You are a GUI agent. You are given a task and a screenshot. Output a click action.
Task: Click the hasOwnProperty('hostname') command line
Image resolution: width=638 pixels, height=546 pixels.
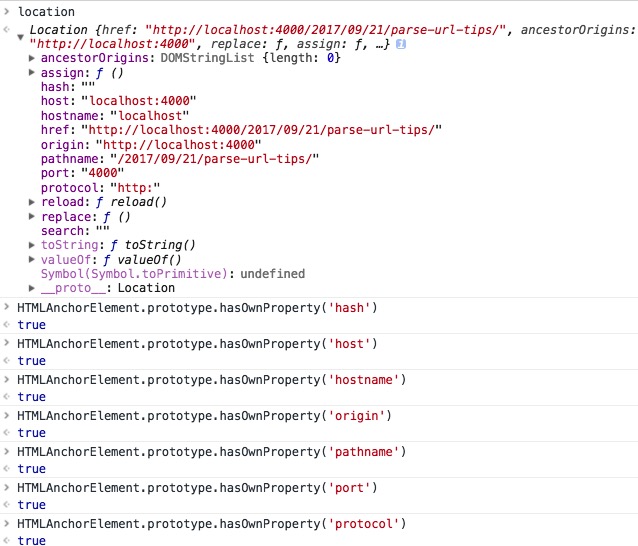(x=212, y=380)
